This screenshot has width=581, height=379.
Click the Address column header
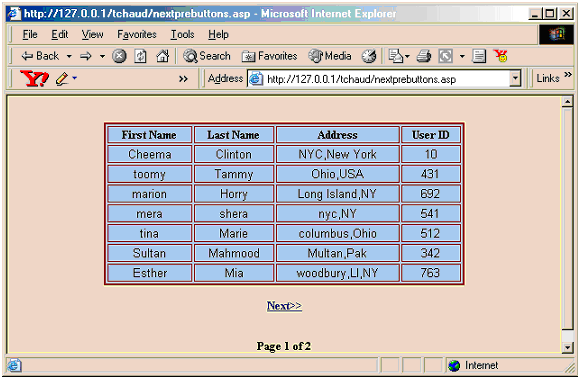click(x=338, y=135)
